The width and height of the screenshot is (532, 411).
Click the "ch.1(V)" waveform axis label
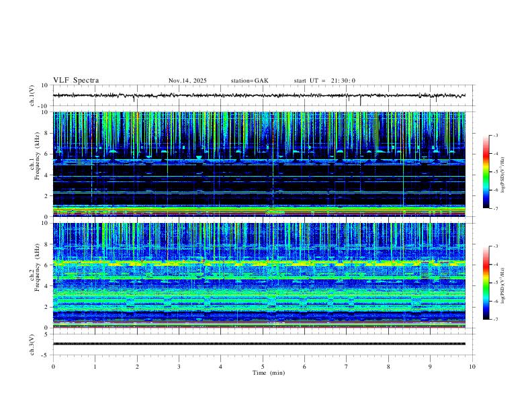pos(32,95)
